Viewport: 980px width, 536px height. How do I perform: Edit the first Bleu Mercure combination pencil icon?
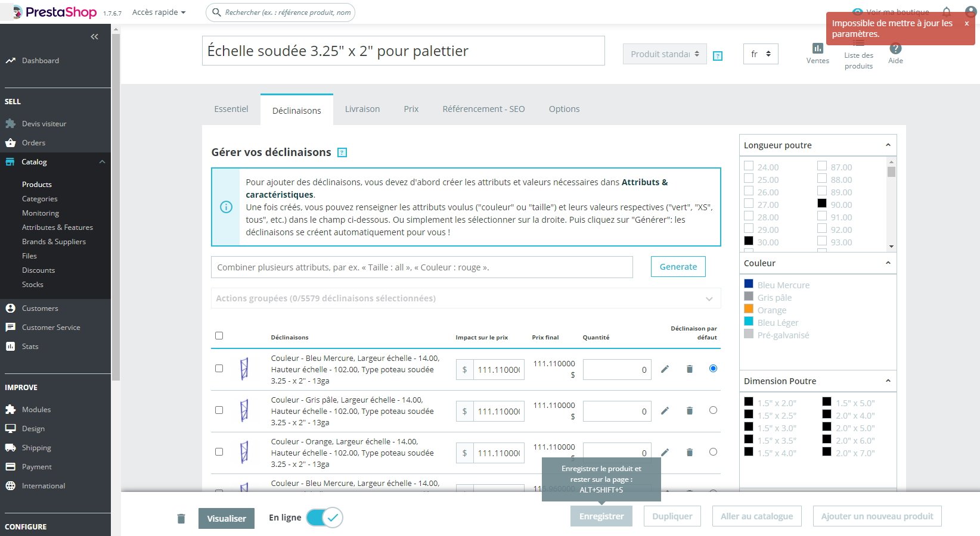[665, 369]
